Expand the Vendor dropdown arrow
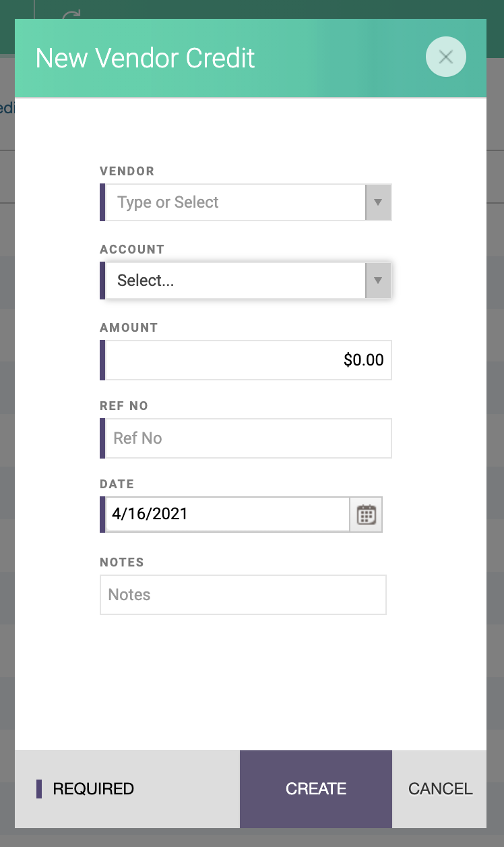The height and width of the screenshot is (847, 504). click(378, 202)
